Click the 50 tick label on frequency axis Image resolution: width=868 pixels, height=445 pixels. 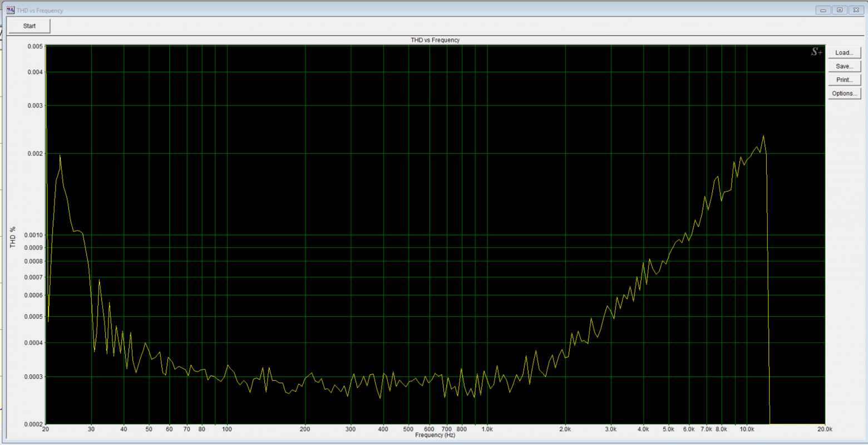point(149,429)
